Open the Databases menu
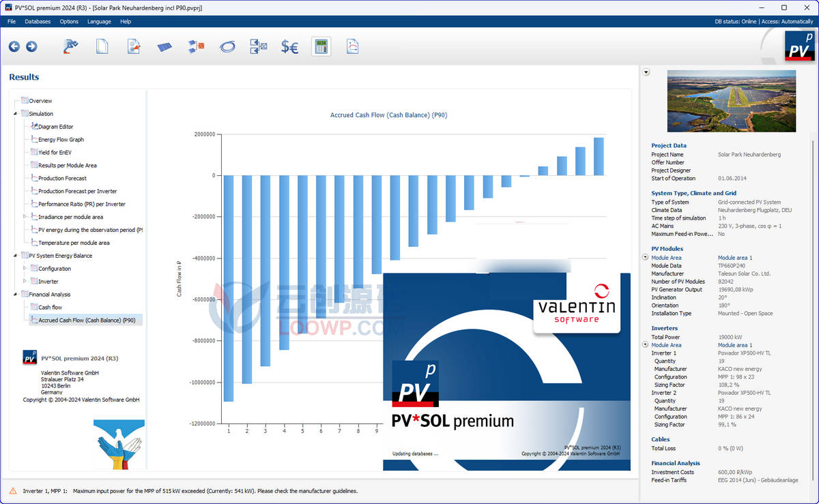 38,21
